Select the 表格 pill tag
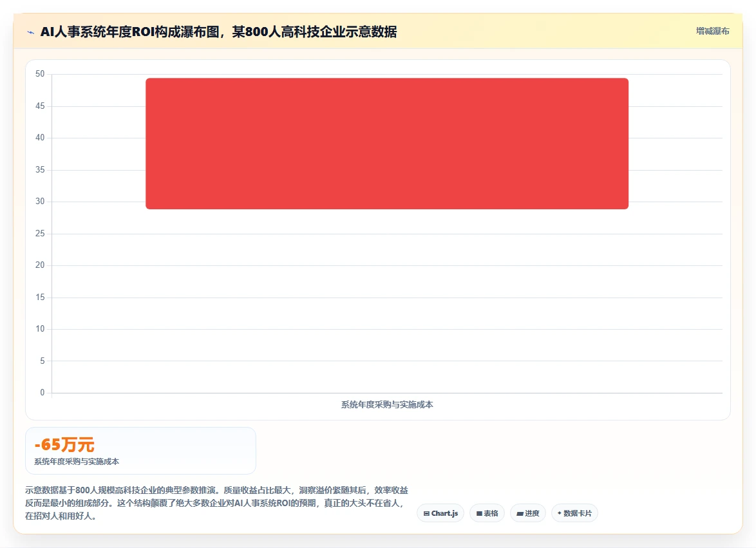This screenshot has width=756, height=548. point(487,513)
